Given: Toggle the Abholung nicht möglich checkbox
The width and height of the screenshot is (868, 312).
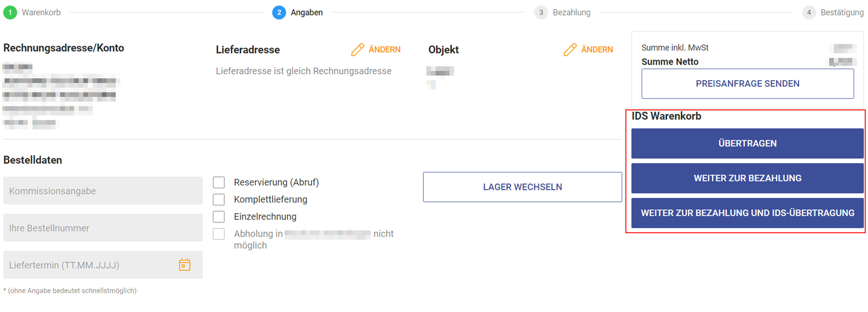Looking at the screenshot, I should tap(219, 234).
